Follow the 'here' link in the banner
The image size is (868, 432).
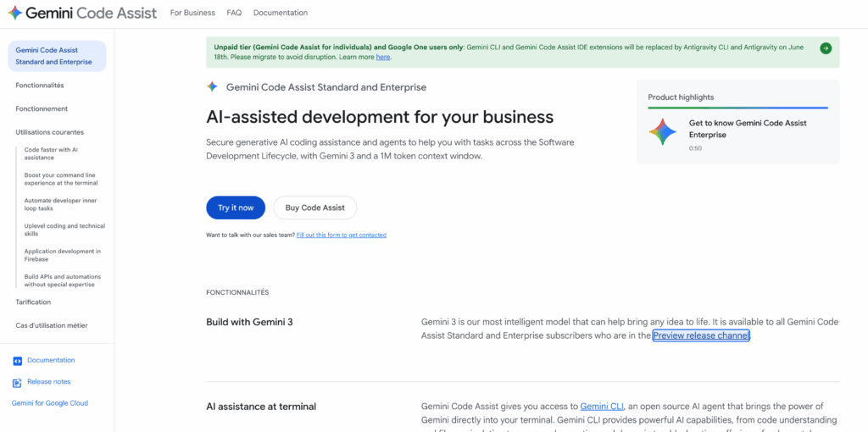(383, 57)
